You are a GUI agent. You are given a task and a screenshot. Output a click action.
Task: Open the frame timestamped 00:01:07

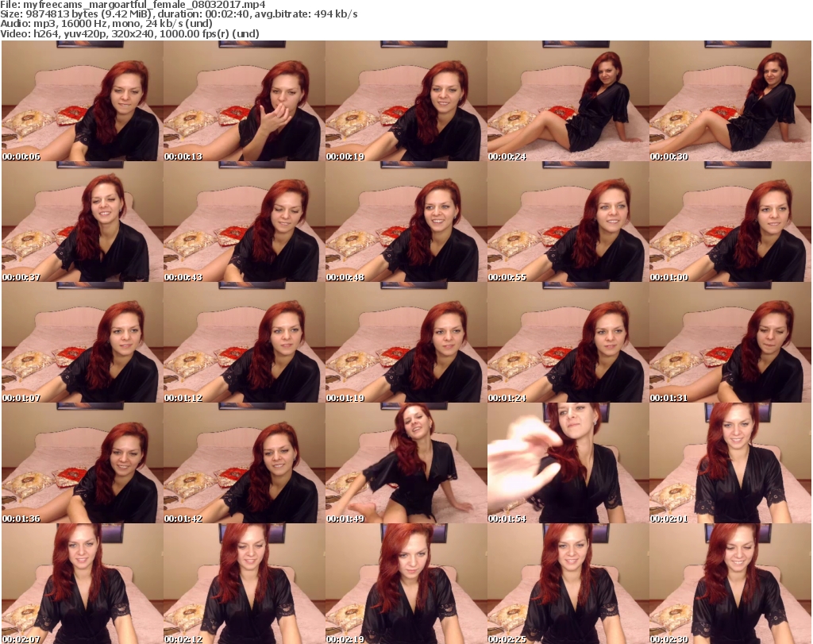pos(83,343)
